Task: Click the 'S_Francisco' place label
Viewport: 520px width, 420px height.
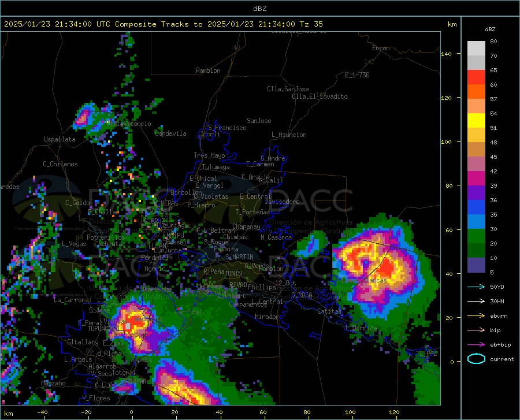Action: [x=227, y=128]
